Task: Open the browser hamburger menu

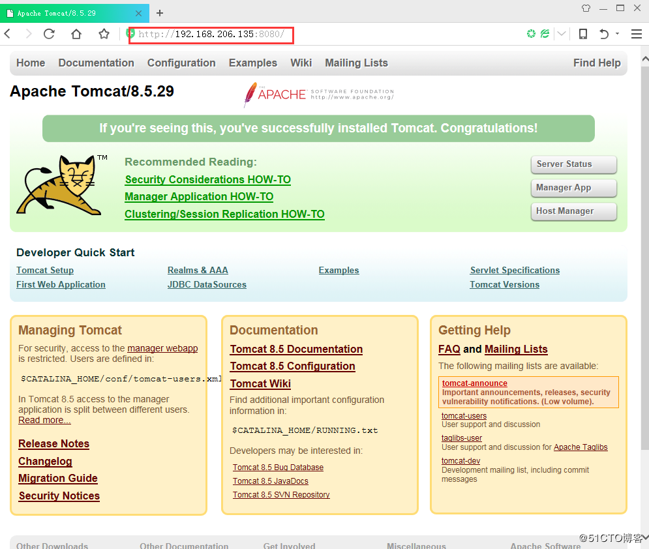Action: pos(636,34)
